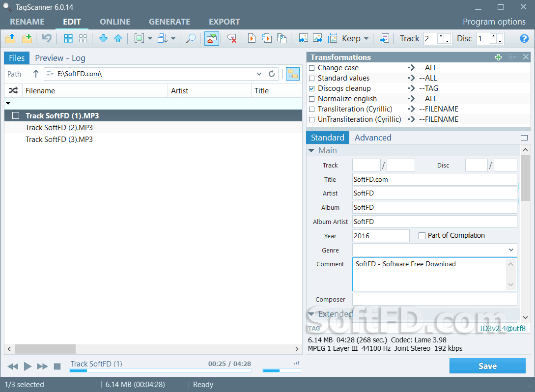Go up one folder with the arrow
Viewport: 535px width, 392px height.
pos(35,74)
